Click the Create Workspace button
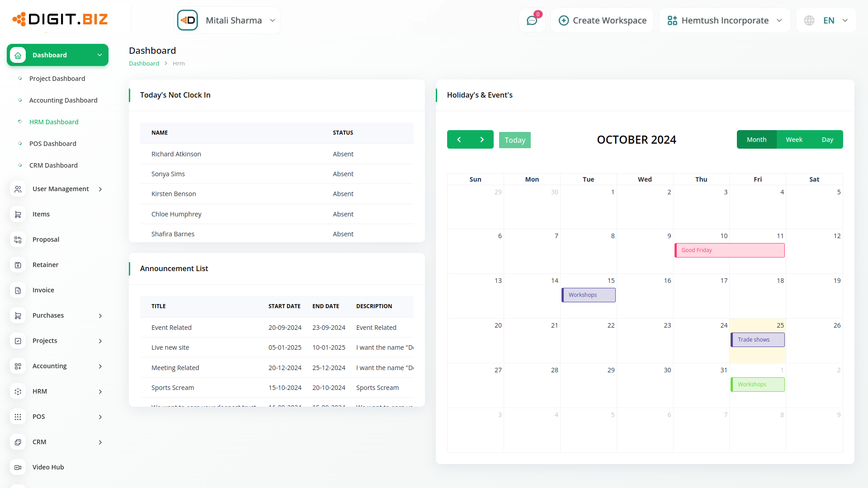868x488 pixels. click(602, 21)
